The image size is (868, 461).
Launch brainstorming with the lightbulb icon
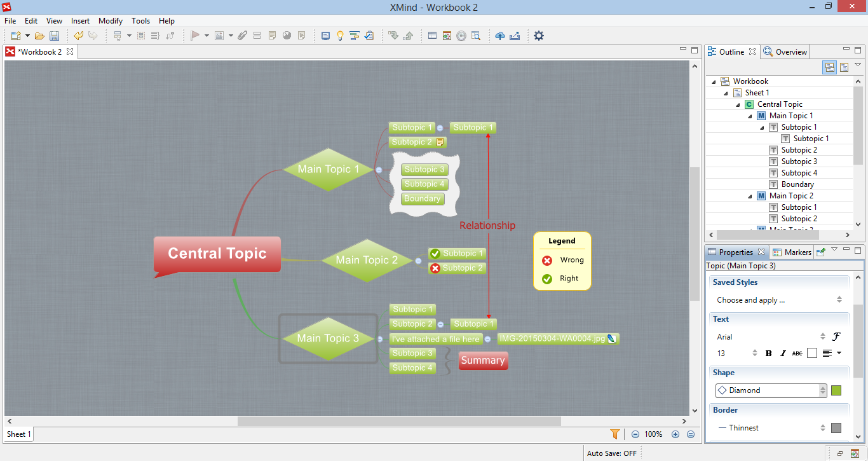340,36
